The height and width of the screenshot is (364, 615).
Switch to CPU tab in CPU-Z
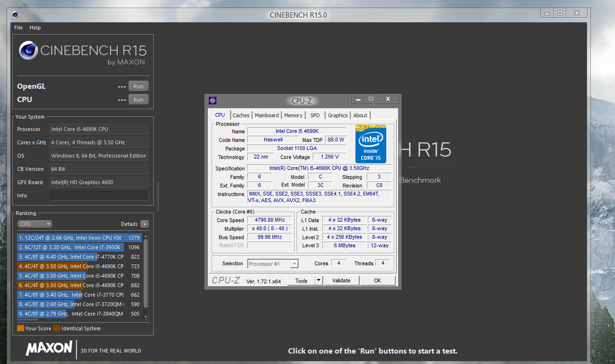(x=220, y=115)
